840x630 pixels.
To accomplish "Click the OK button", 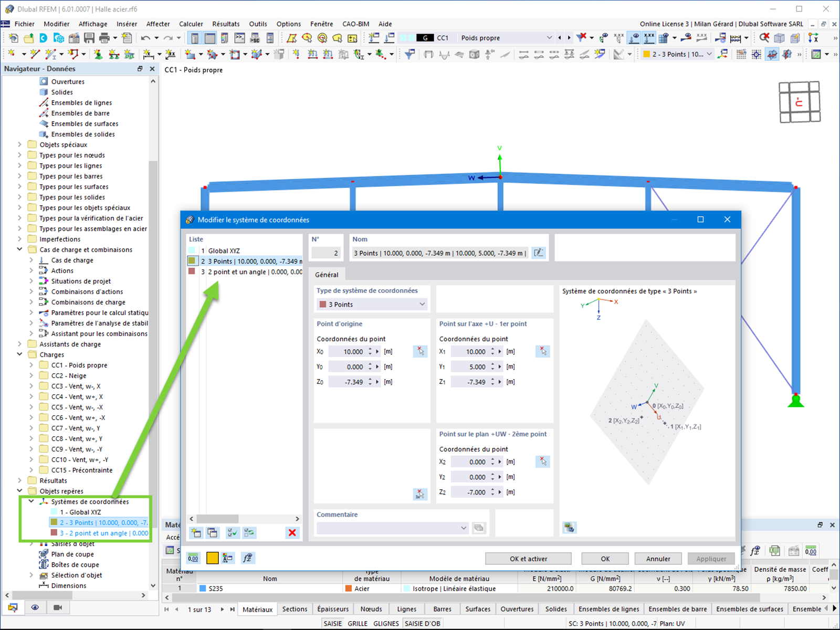I will point(605,559).
